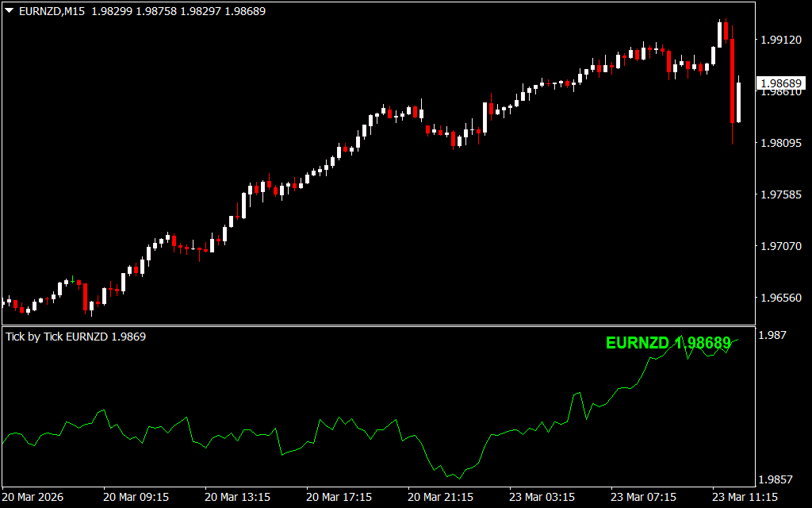Select the 1.96560 price axis label
812x508 pixels.
782,298
